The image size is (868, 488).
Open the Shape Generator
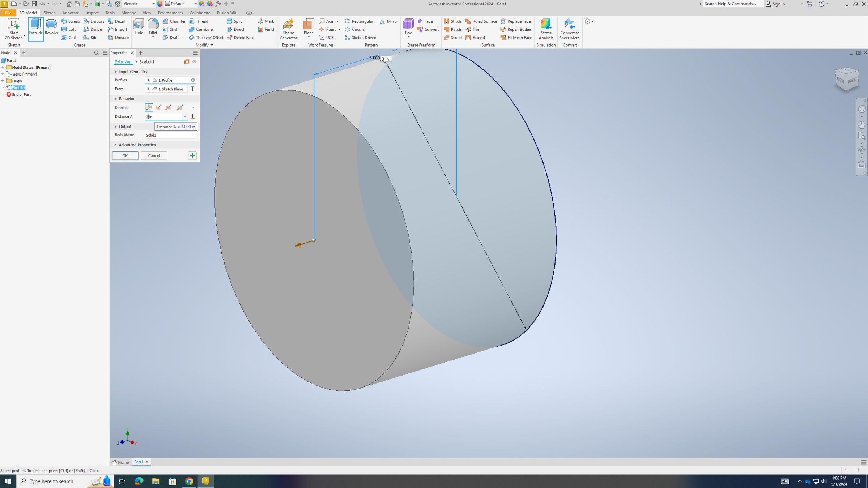click(x=288, y=29)
